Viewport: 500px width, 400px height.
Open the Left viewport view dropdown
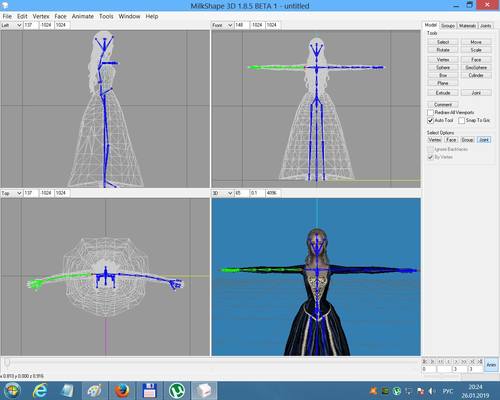tap(19, 25)
